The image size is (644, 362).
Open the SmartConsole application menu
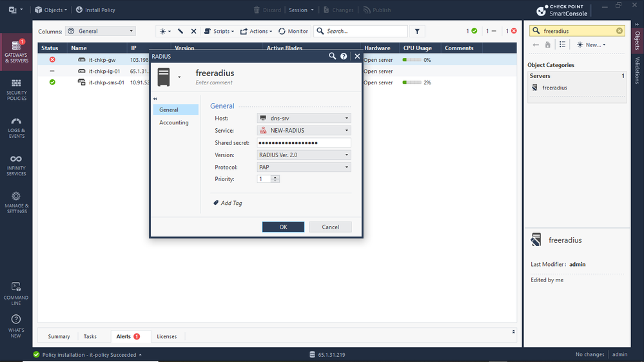click(x=15, y=10)
